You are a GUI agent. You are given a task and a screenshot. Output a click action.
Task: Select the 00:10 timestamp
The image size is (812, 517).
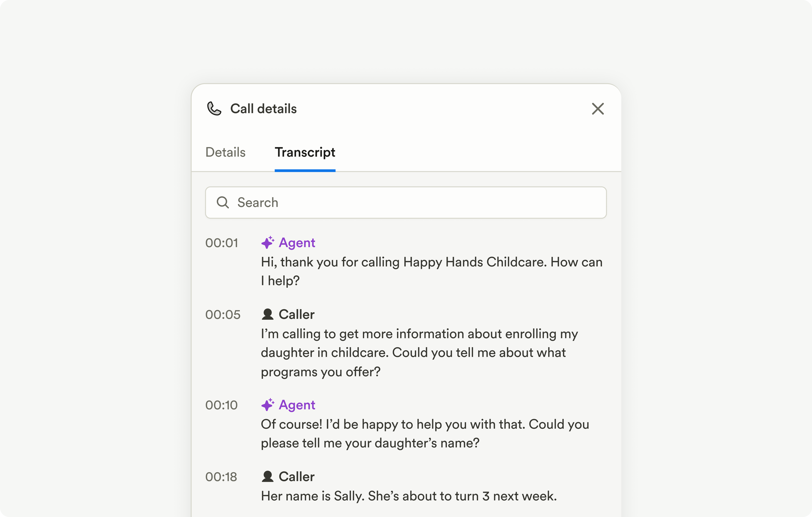click(222, 405)
